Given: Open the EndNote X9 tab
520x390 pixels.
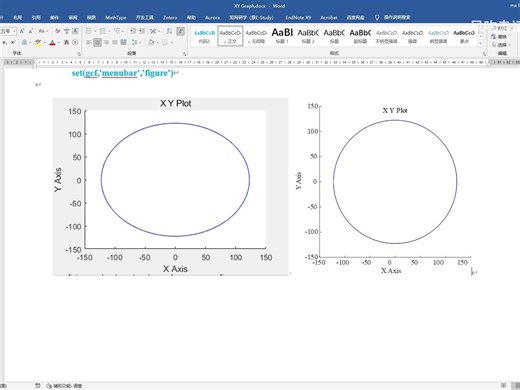Looking at the screenshot, I should click(298, 17).
